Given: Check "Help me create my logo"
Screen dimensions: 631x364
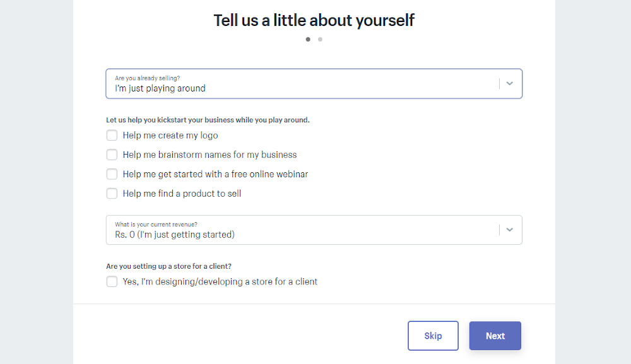Looking at the screenshot, I should coord(112,135).
